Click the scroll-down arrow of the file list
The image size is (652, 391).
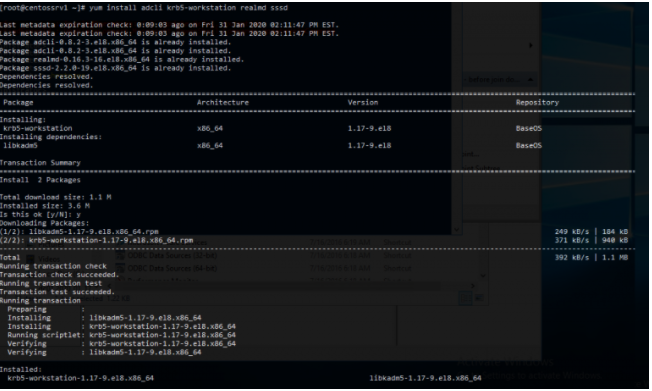[483, 275]
